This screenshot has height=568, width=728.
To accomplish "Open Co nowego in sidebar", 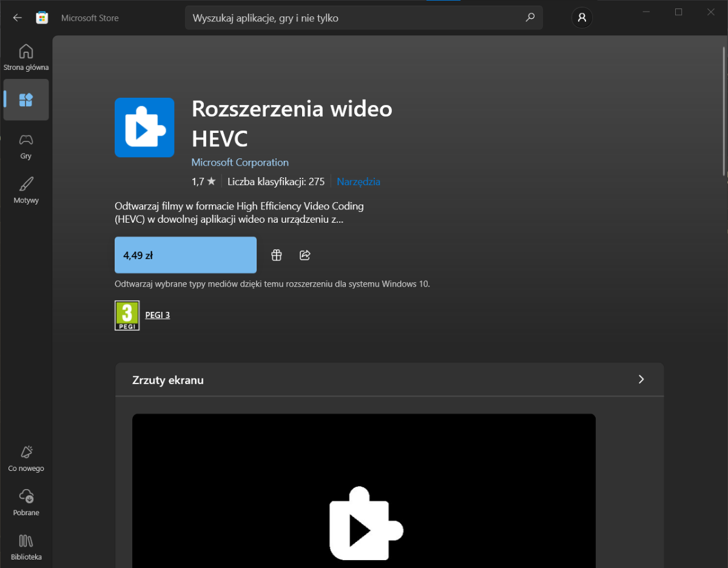I will click(x=26, y=458).
